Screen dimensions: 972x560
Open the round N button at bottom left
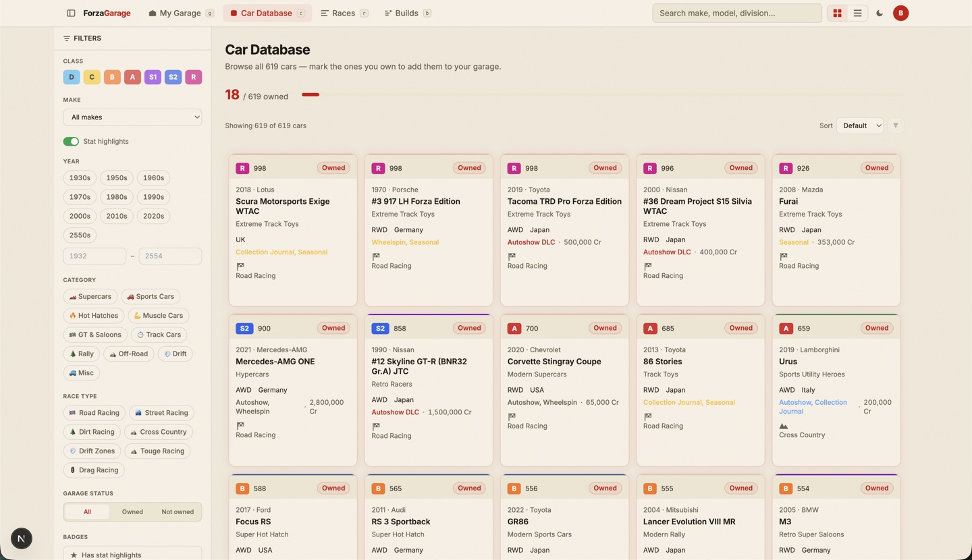[22, 538]
